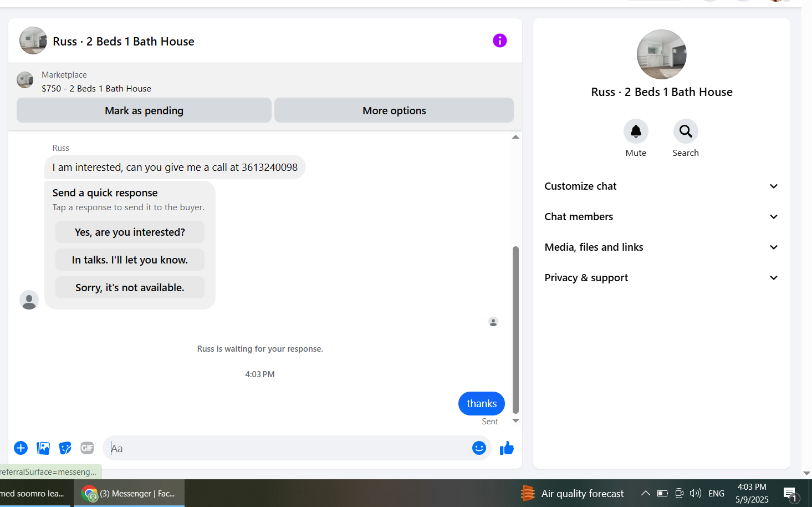
Task: View seen indicator avatar icon
Action: [x=493, y=322]
